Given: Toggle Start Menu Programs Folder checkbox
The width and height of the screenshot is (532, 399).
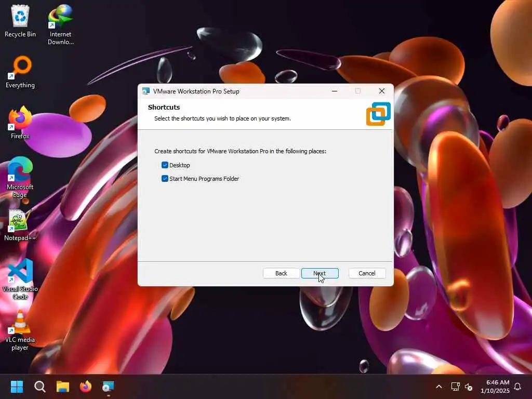Looking at the screenshot, I should coord(165,179).
